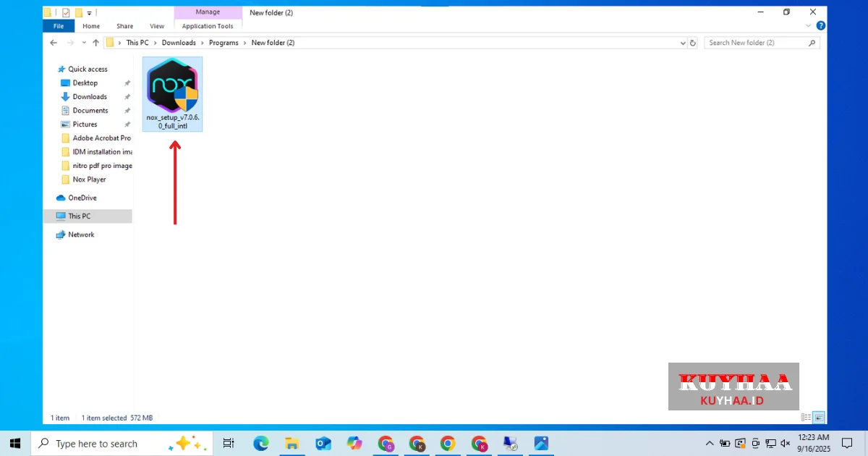Image resolution: width=868 pixels, height=456 pixels.
Task: Open Downloads in navigation pane
Action: pyautogui.click(x=90, y=97)
